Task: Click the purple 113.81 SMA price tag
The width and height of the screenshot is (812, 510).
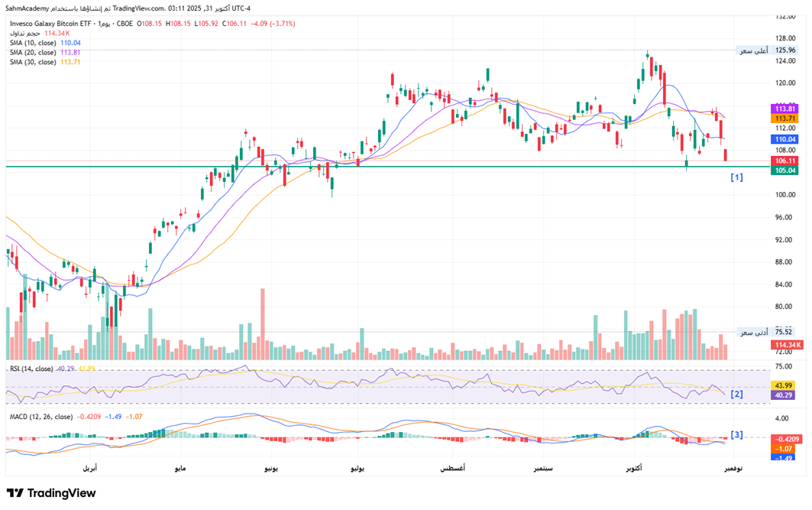Action: pyautogui.click(x=786, y=109)
